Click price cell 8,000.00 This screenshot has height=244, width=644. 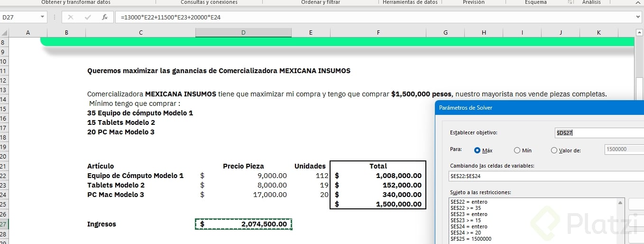tap(243, 185)
